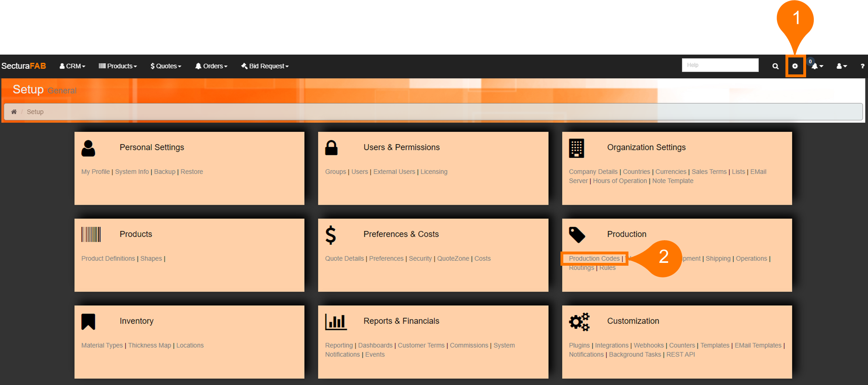Image resolution: width=868 pixels, height=385 pixels.
Task: Open the Production Codes link
Action: [594, 258]
